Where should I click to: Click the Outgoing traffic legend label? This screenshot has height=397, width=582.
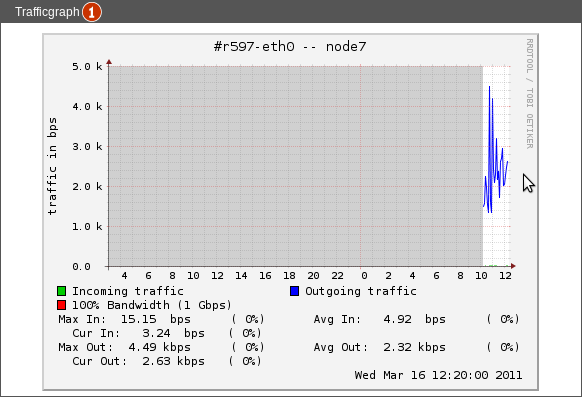point(361,291)
